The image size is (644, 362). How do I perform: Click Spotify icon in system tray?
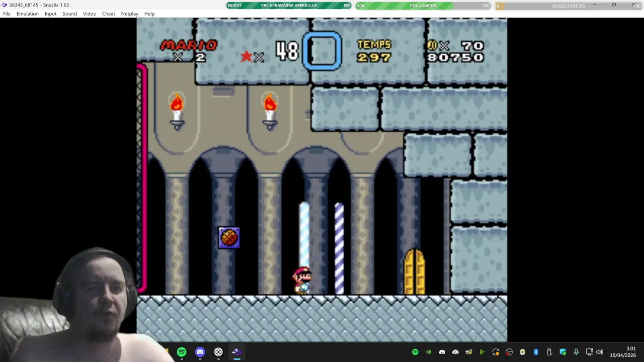click(x=415, y=352)
